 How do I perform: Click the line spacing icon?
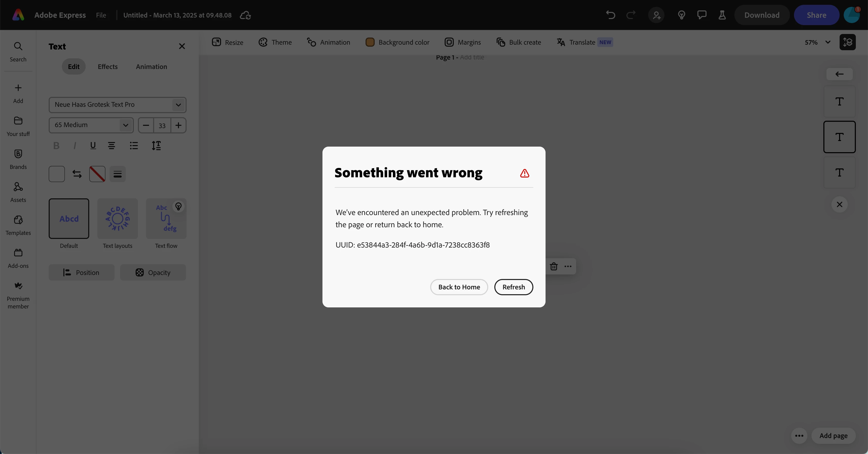click(x=156, y=146)
